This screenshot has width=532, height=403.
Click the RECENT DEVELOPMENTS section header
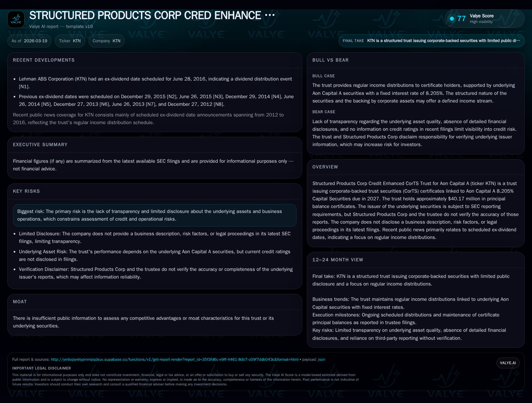44,60
